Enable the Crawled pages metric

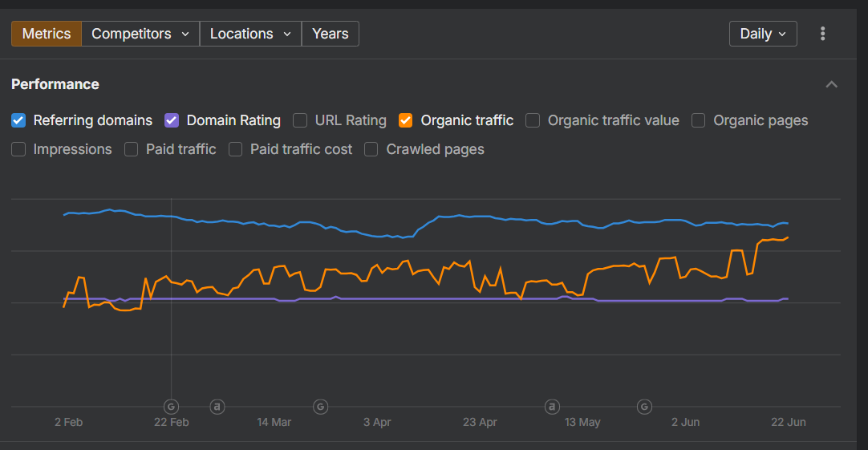371,149
